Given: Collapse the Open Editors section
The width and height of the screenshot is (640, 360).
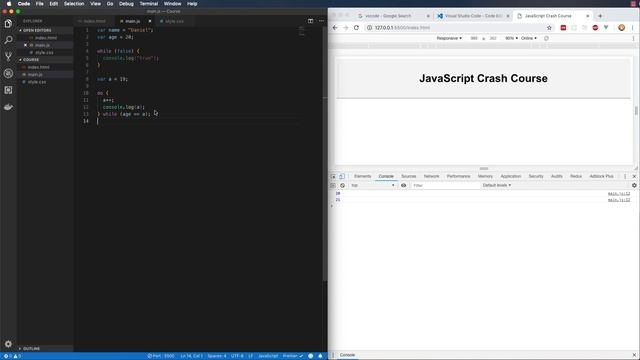Looking at the screenshot, I should click(37, 31).
